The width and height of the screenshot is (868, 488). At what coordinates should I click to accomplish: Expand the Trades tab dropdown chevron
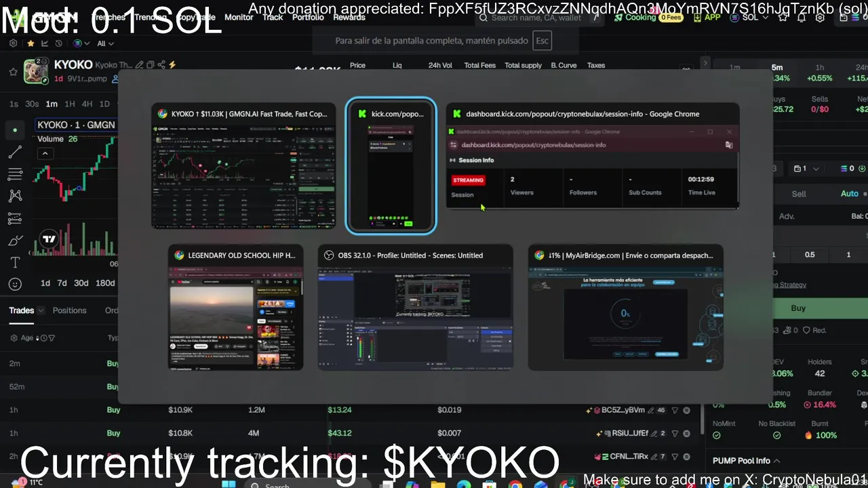pos(41,310)
